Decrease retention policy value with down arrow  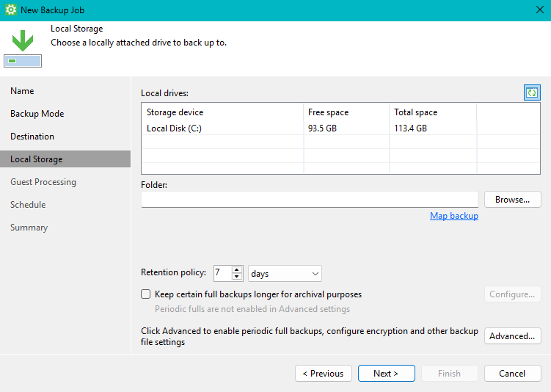pyautogui.click(x=237, y=277)
